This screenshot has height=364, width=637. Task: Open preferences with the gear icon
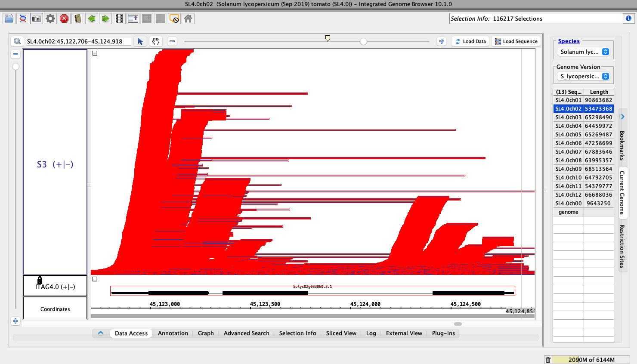[x=50, y=19]
